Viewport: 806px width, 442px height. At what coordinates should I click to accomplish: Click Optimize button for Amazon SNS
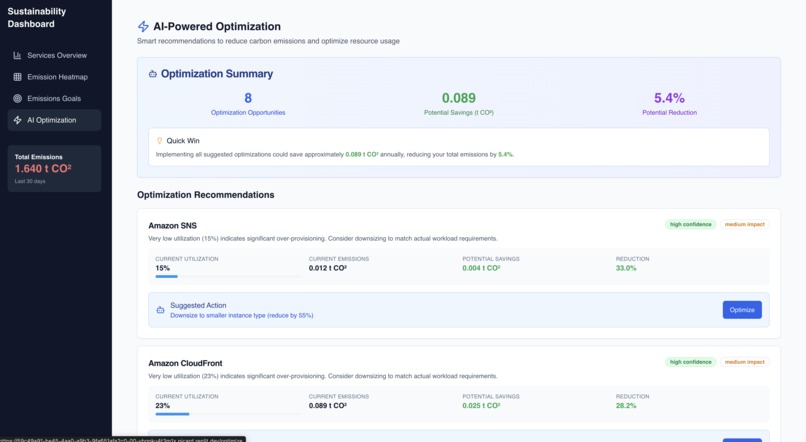[x=742, y=310]
